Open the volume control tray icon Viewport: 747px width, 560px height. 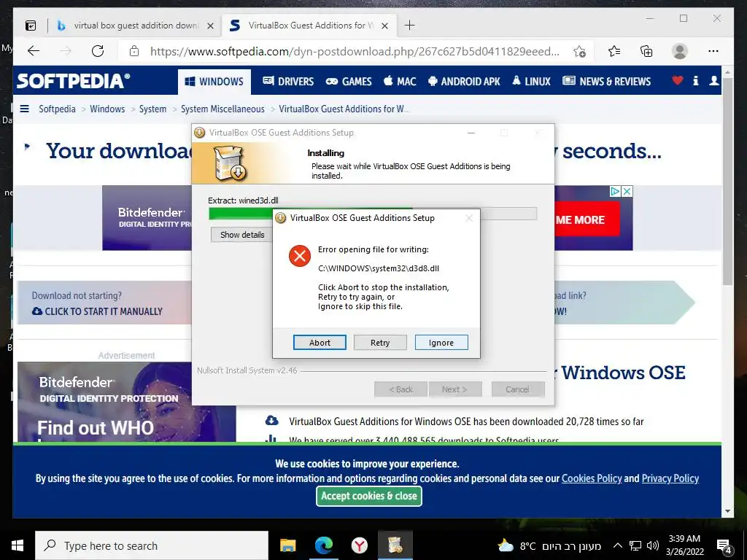653,546
